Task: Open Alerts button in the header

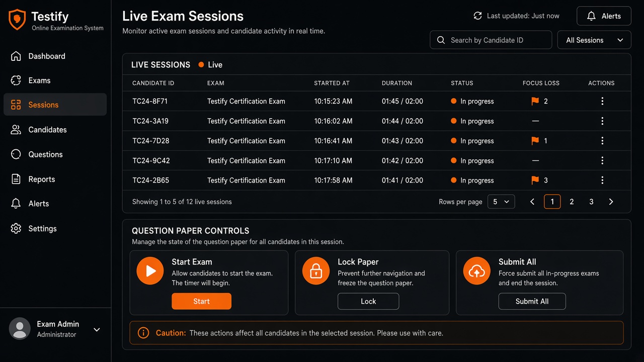Action: (604, 16)
